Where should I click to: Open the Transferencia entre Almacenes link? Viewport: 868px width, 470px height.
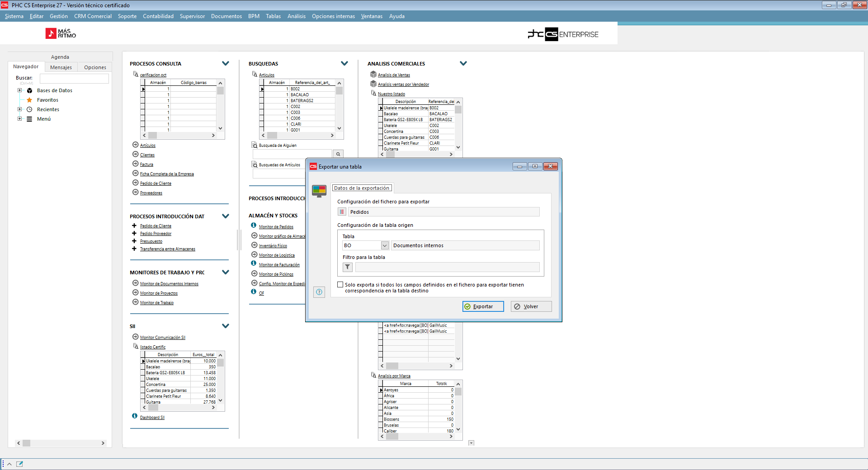pyautogui.click(x=168, y=249)
